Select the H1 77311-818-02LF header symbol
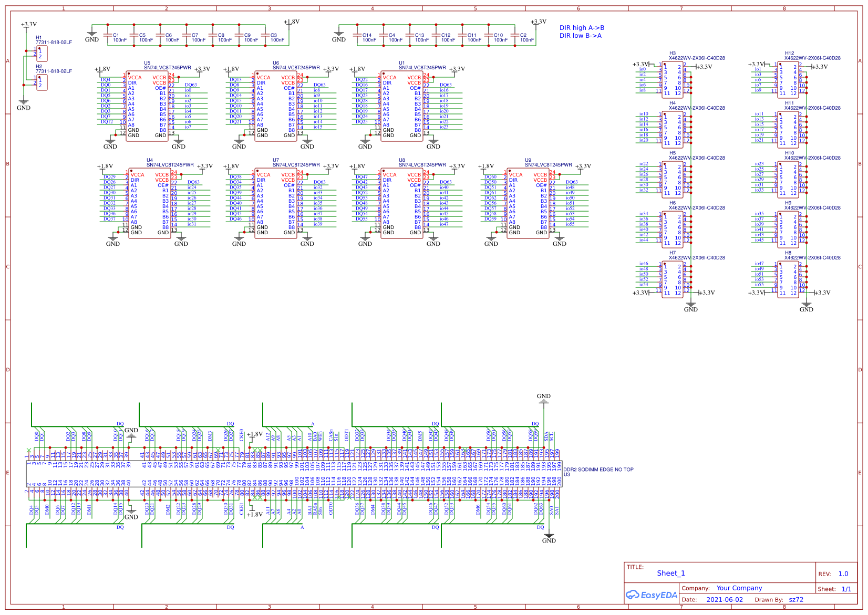868x615 pixels. (43, 53)
